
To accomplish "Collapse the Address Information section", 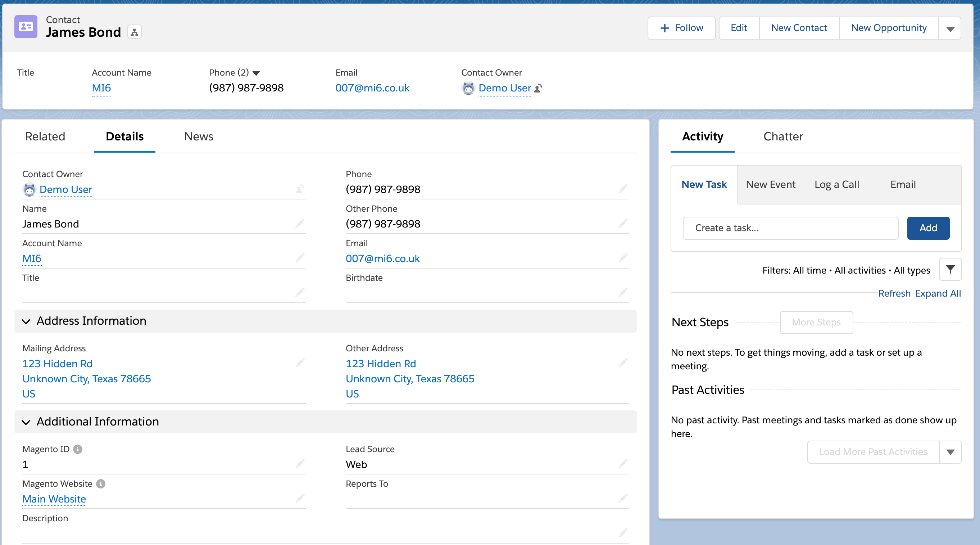I will click(x=26, y=321).
